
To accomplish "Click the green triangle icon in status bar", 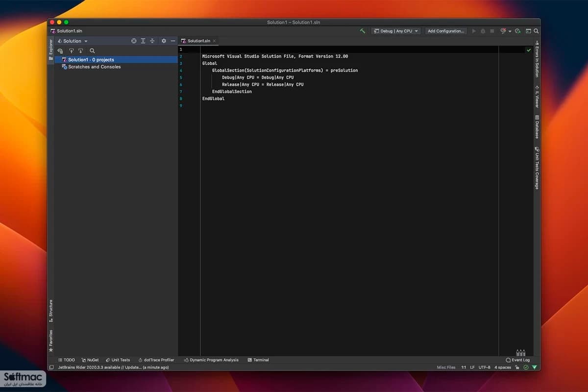I will [x=535, y=367].
